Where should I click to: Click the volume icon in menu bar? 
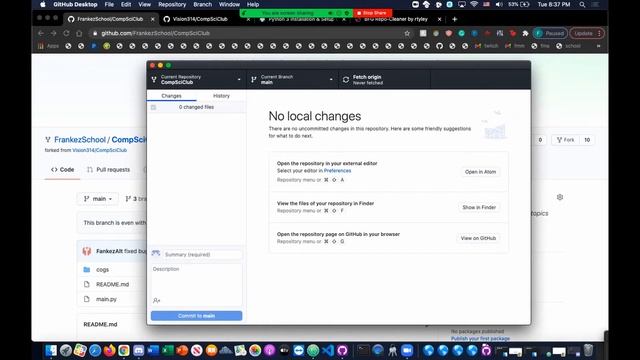click(x=499, y=4)
